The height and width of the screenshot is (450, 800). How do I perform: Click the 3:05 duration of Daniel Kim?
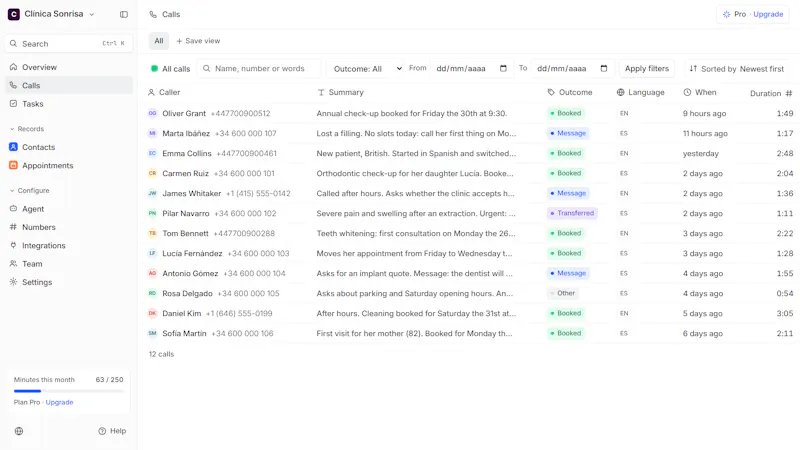click(x=785, y=313)
